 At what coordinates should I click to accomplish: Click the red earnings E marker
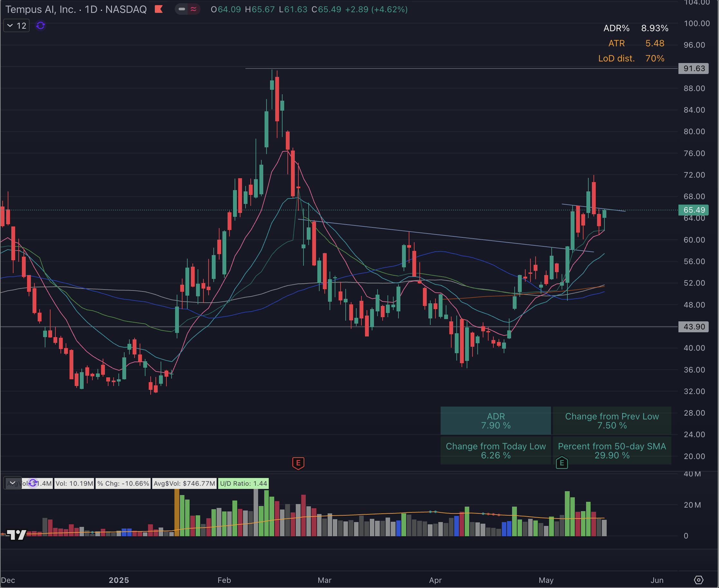[x=298, y=463]
